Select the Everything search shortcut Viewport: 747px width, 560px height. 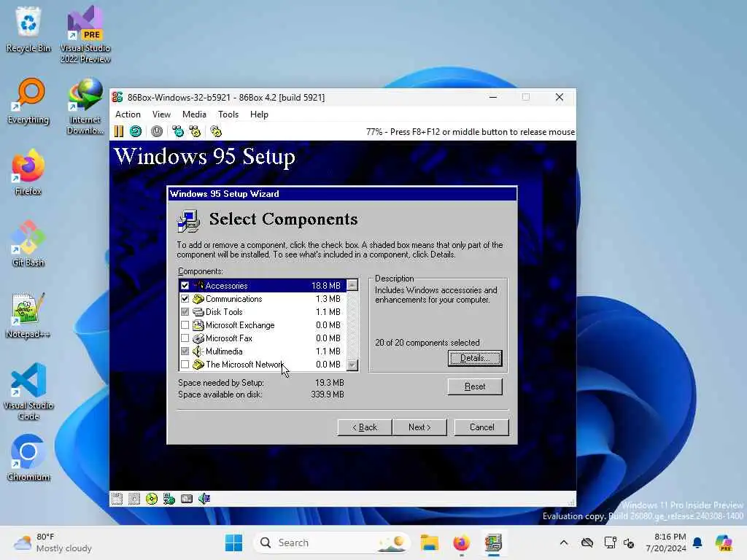(x=28, y=101)
